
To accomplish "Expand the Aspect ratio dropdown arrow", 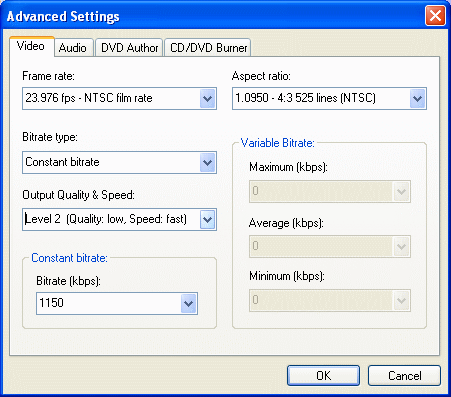I will [417, 99].
